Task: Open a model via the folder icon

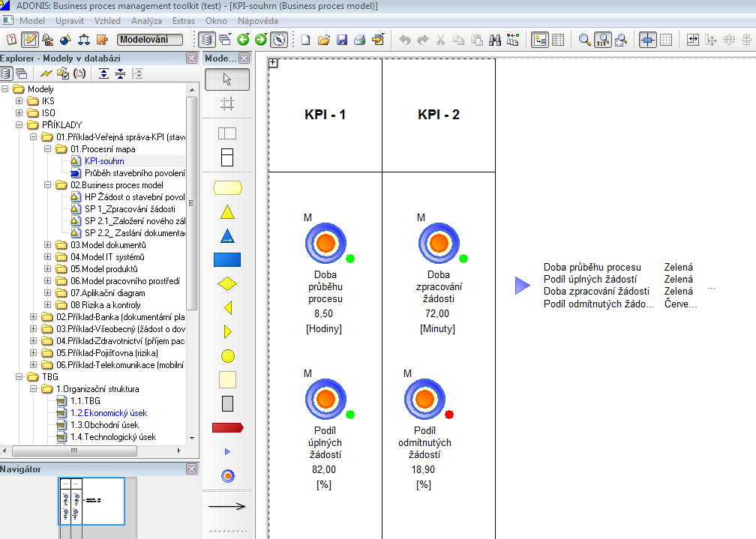Action: 323,40
